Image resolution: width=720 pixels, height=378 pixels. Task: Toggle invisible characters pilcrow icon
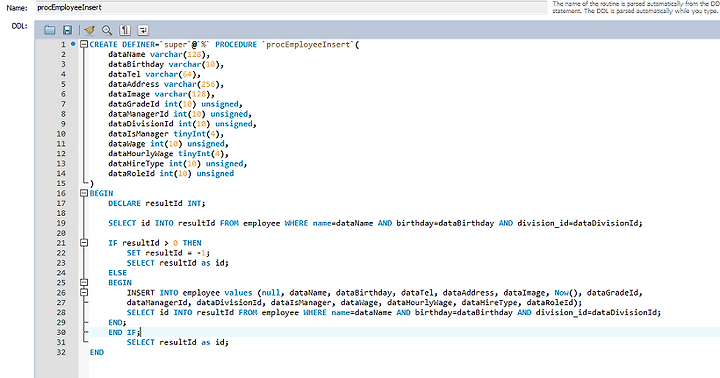click(x=125, y=30)
